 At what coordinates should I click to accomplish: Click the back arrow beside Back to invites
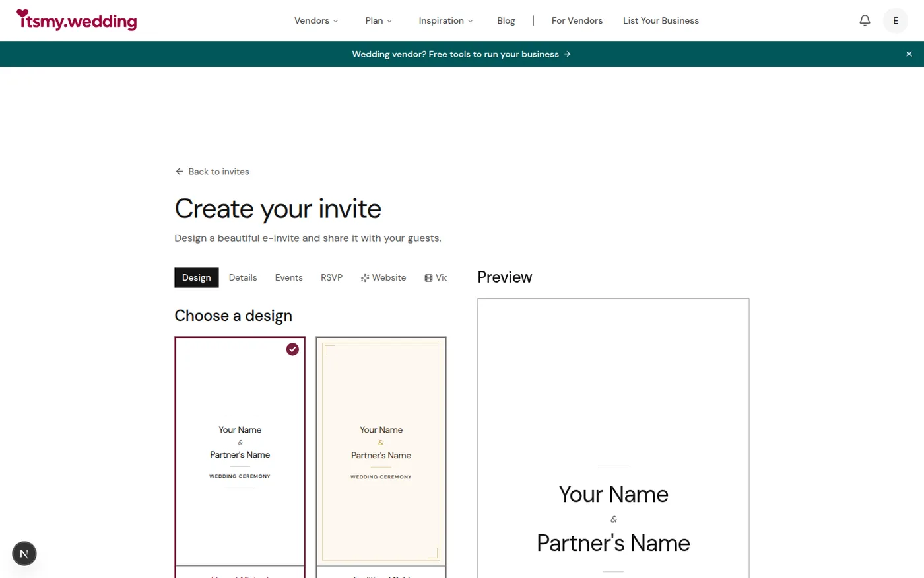(x=179, y=171)
